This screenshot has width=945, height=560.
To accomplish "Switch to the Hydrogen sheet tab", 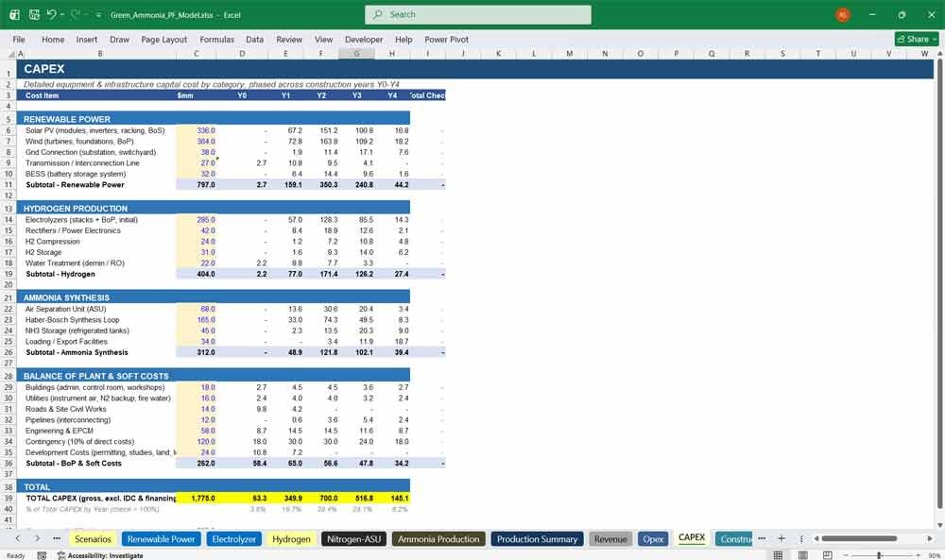I will pyautogui.click(x=291, y=539).
